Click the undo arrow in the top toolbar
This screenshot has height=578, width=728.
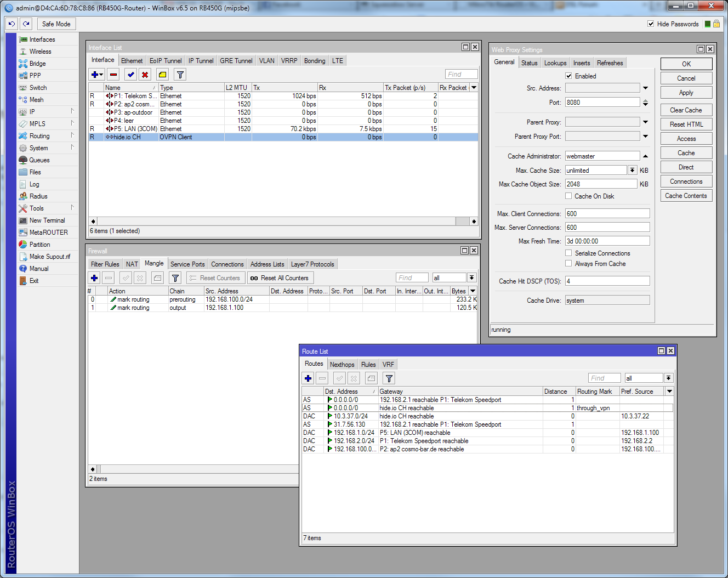tap(11, 24)
